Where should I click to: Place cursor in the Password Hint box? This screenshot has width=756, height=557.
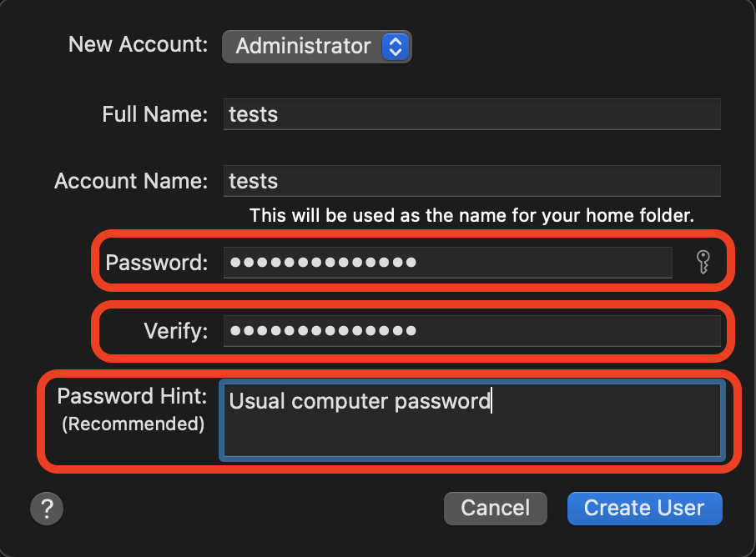click(x=471, y=434)
